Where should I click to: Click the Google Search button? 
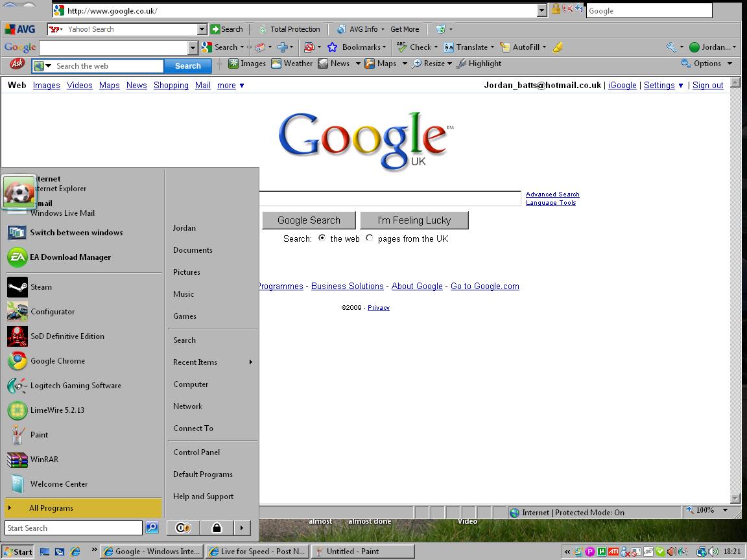pos(309,220)
